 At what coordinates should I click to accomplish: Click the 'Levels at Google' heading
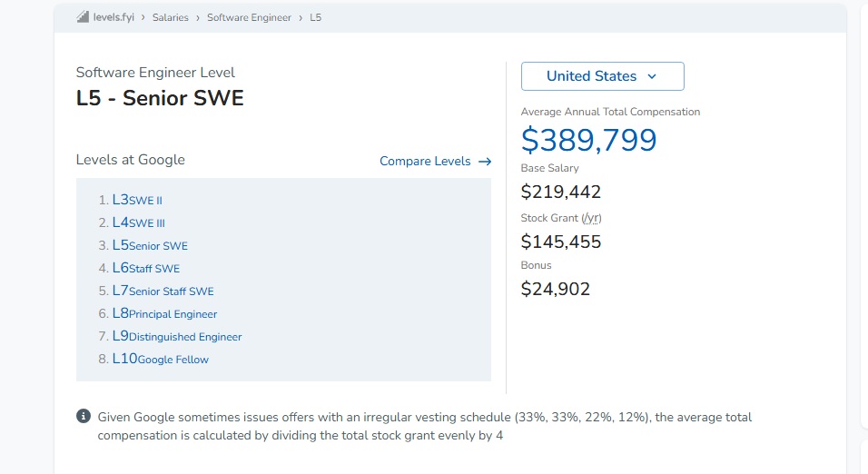(x=131, y=160)
